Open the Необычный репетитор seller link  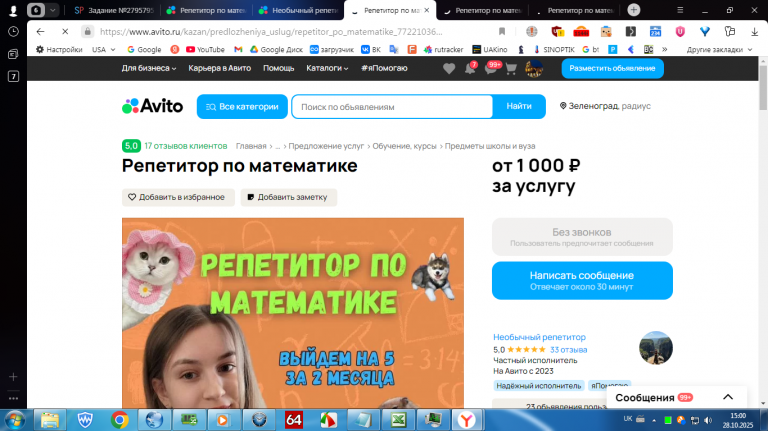tap(539, 337)
